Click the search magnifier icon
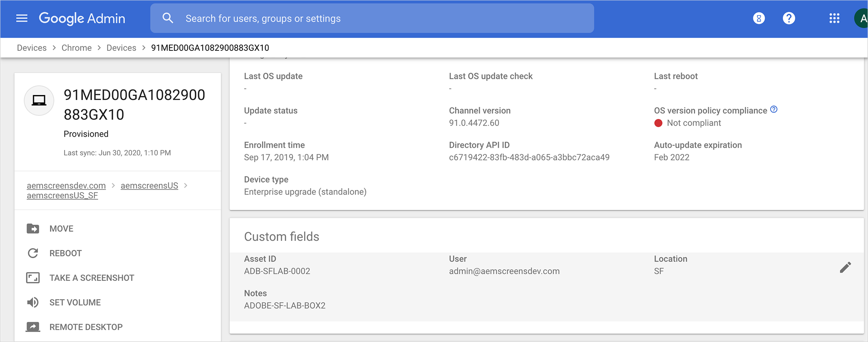868x342 pixels. [167, 18]
